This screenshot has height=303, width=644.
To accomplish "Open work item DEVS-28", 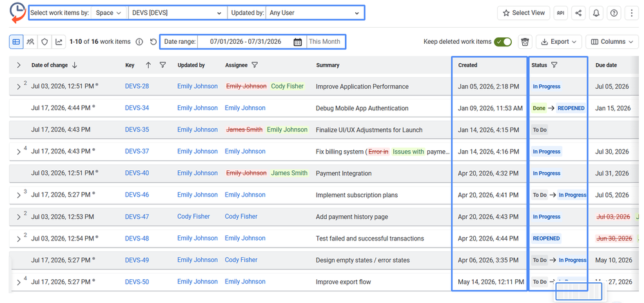I will [x=137, y=86].
